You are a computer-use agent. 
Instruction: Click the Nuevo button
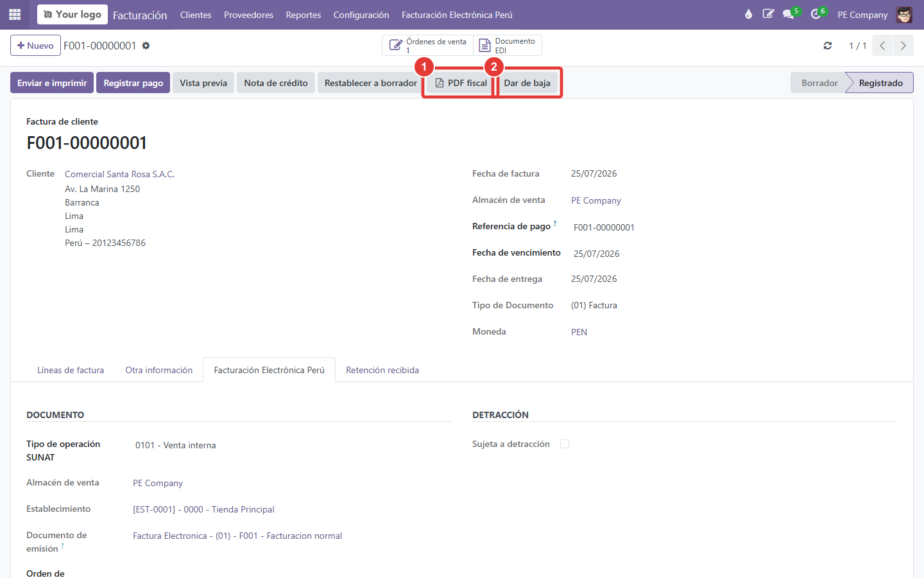(x=35, y=46)
